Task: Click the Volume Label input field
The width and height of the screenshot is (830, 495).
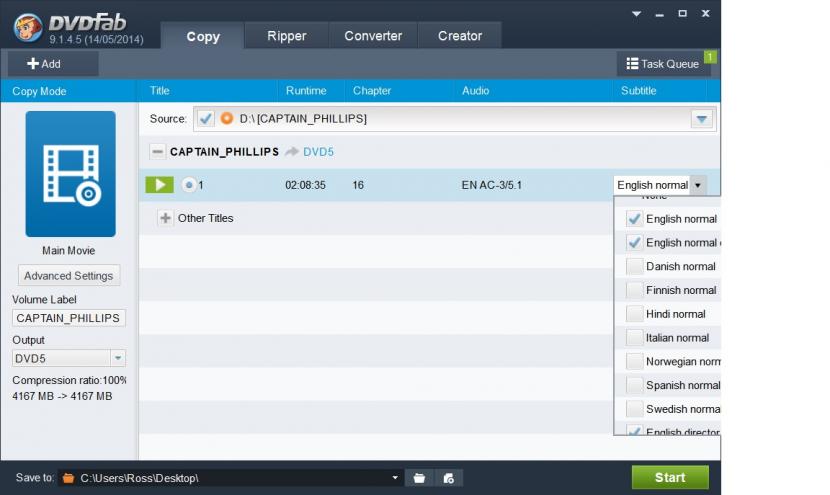Action: click(69, 318)
